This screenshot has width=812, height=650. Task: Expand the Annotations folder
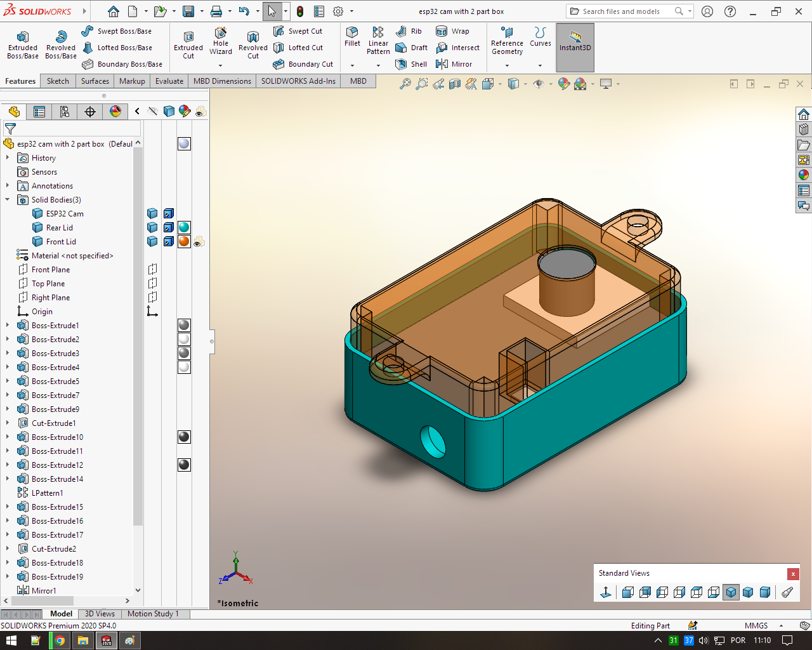click(8, 185)
